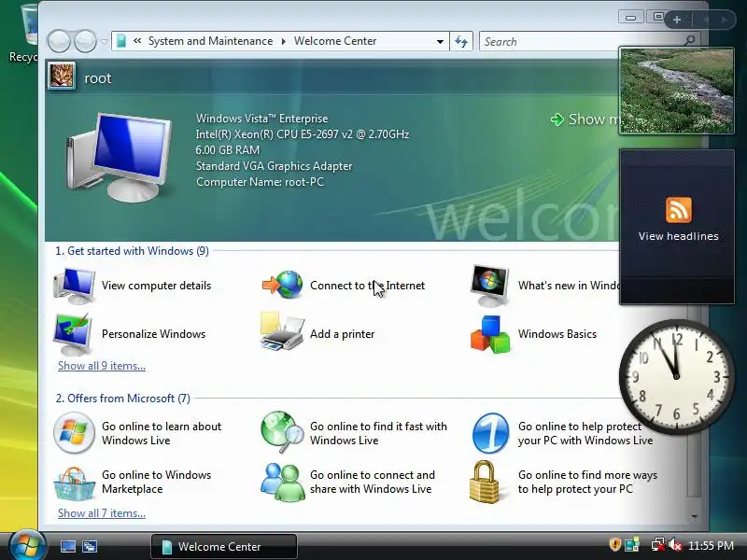
Task: Select Welcome Center breadcrumb
Action: [335, 41]
